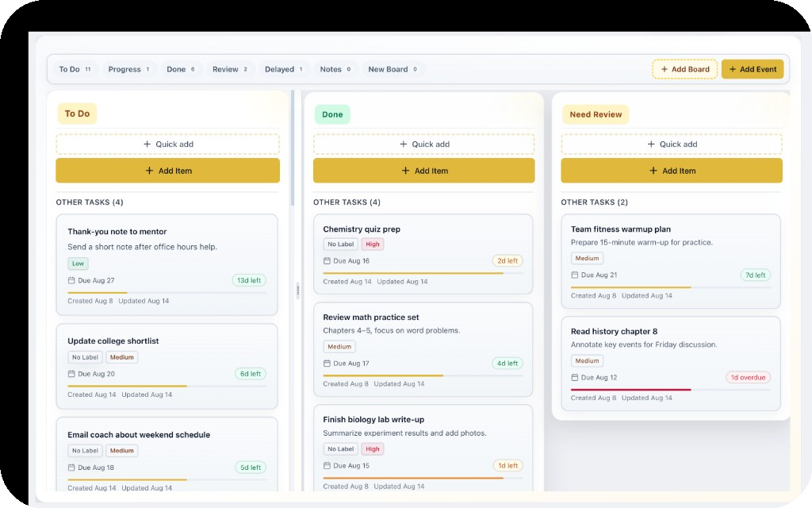Click calendar icon beside Due Aug 15
Image resolution: width=812 pixels, height=508 pixels.
327,465
